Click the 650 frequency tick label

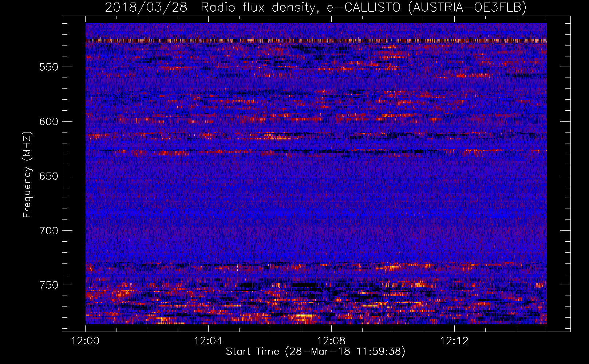point(49,176)
